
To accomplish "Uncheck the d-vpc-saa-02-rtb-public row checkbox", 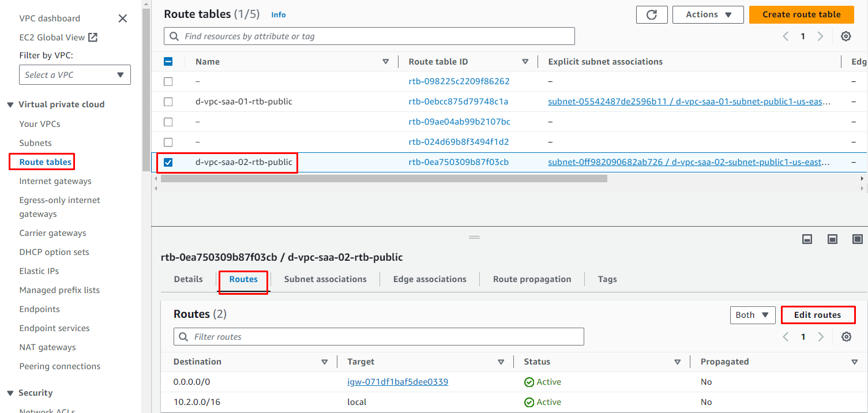I will point(168,163).
